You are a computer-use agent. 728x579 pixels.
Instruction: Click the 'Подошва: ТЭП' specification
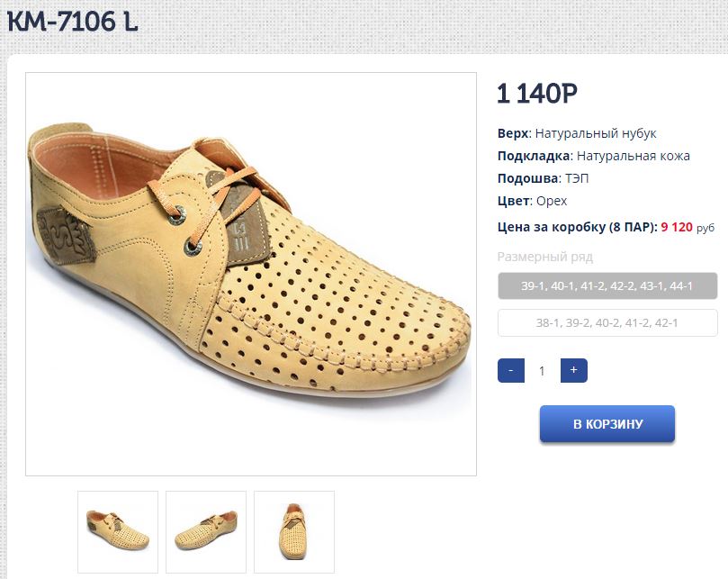tap(543, 178)
